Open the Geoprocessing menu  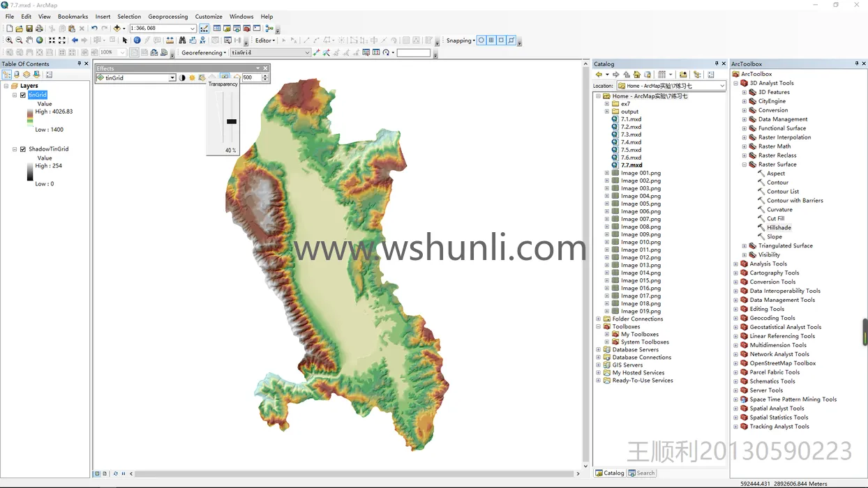tap(168, 17)
